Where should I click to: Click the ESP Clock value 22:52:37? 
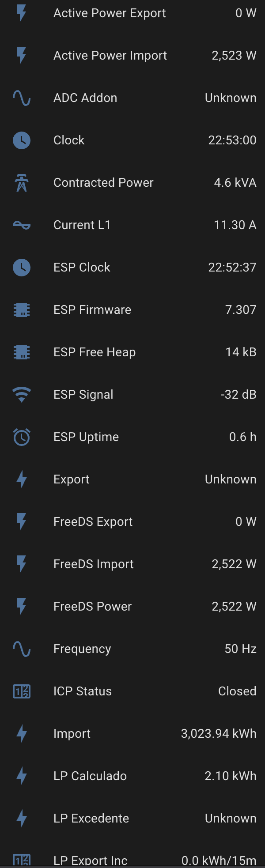click(x=232, y=268)
